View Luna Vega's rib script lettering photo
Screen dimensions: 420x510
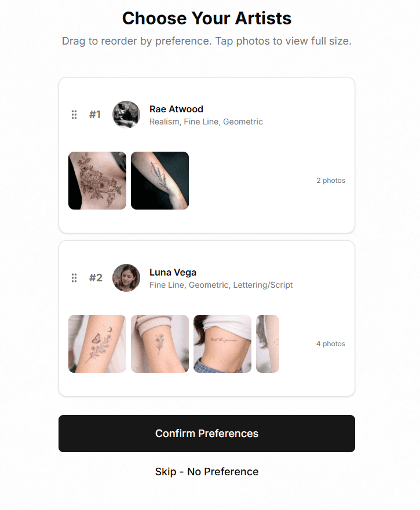(x=222, y=344)
